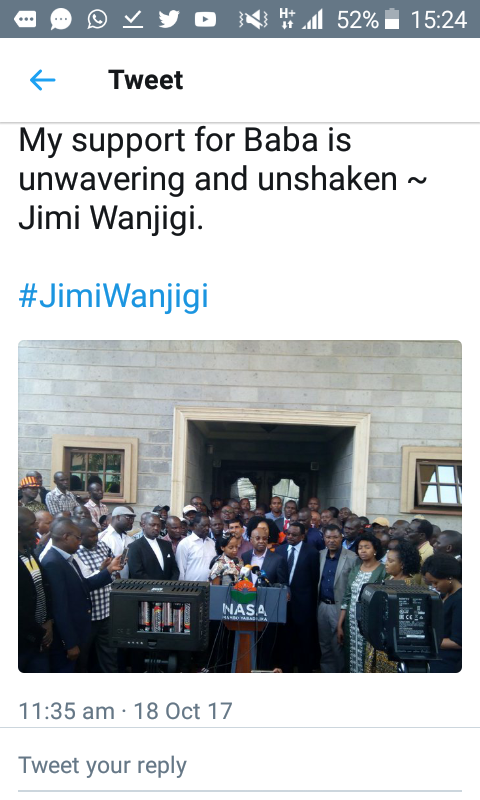Tap the 52% battery percentage text
This screenshot has height=800, width=480.
click(x=358, y=20)
